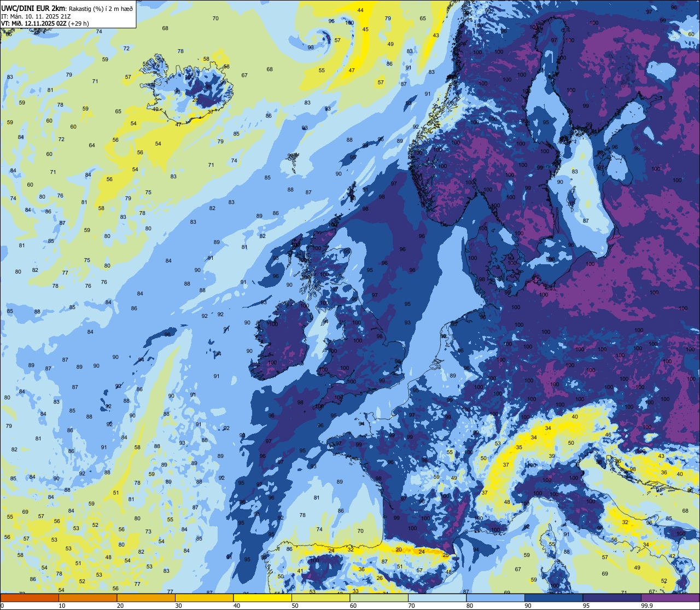Click the '41' humidity value over northwest Spain
The image size is (700, 610).
pos(300,571)
